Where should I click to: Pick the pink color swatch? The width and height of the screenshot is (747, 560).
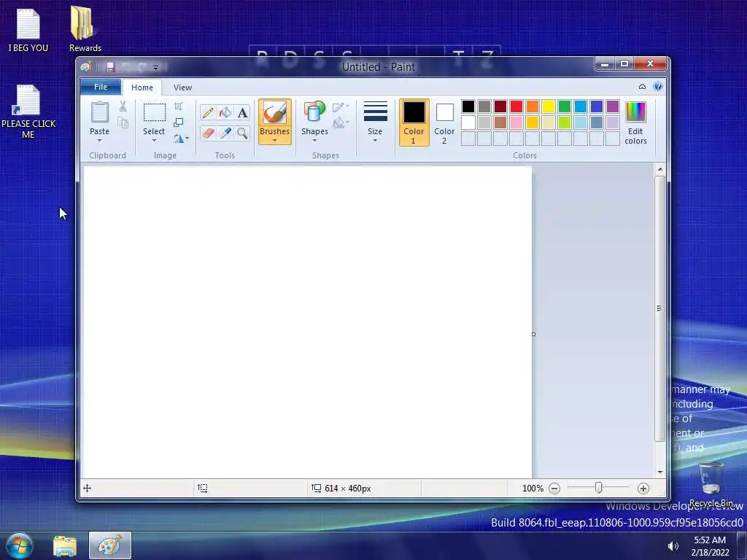[516, 122]
